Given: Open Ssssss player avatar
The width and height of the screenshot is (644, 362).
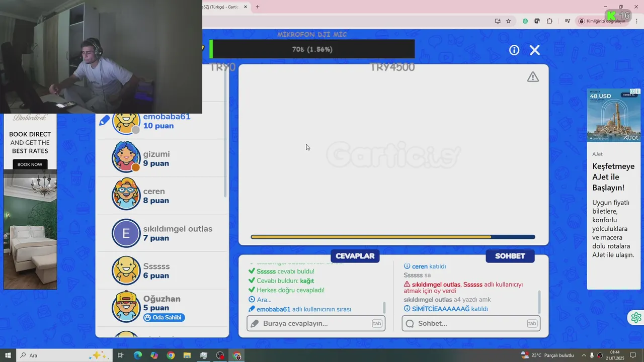Looking at the screenshot, I should (126, 270).
